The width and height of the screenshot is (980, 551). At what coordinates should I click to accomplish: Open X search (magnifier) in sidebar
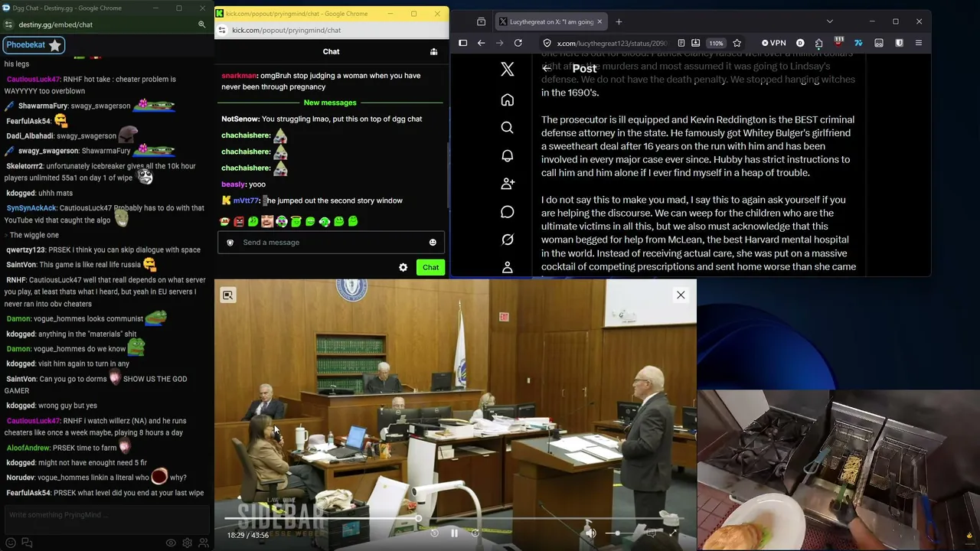(507, 128)
